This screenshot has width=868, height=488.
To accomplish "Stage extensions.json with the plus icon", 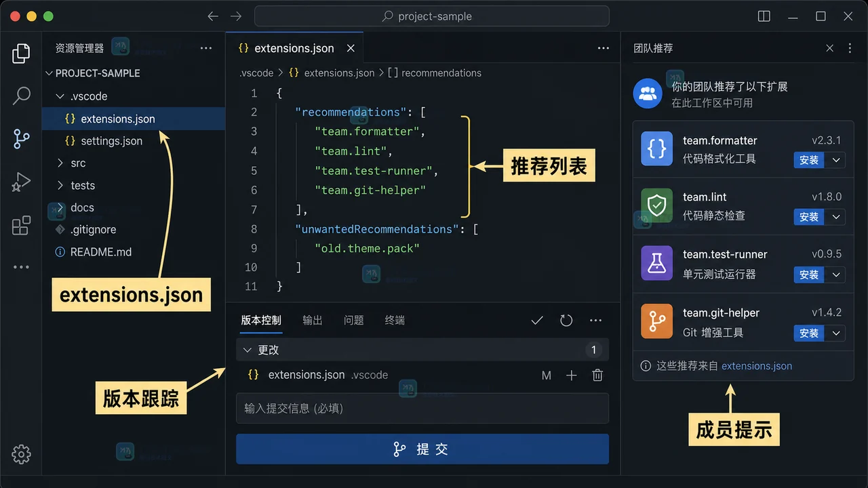I will 572,375.
